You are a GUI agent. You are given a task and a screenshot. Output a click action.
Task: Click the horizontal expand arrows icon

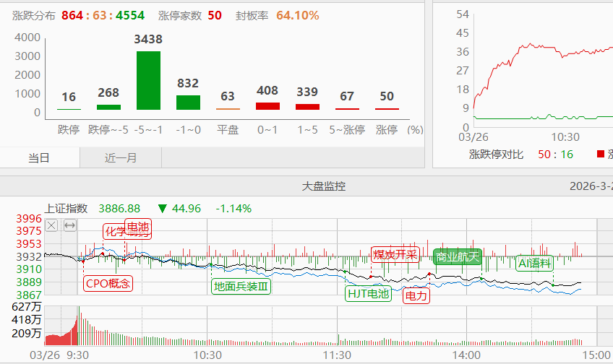coord(70,225)
